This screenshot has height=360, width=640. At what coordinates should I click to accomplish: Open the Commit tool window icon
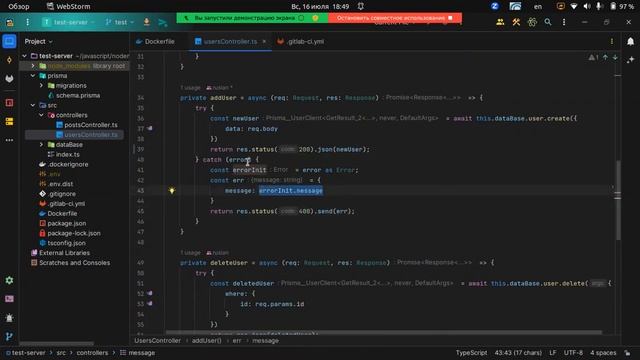click(9, 60)
